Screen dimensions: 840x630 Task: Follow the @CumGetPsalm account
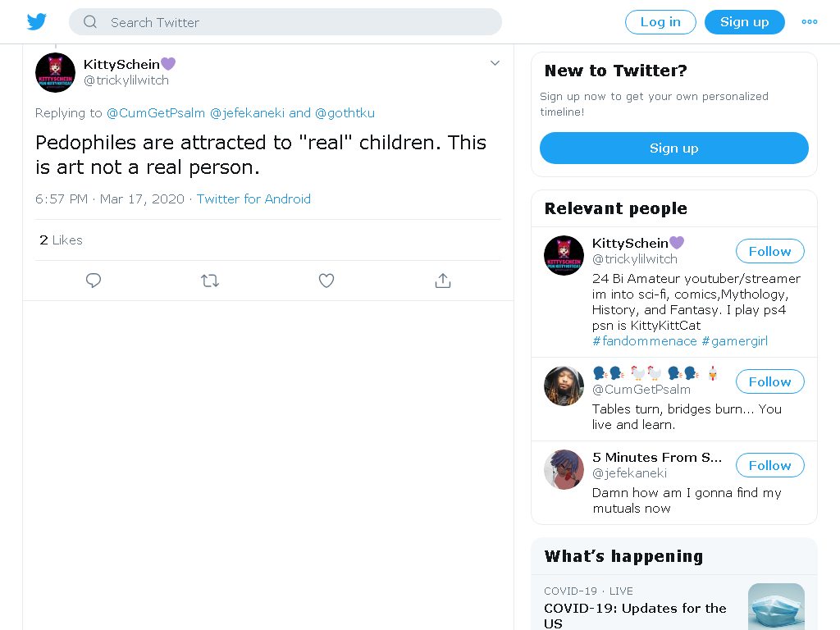coord(769,381)
